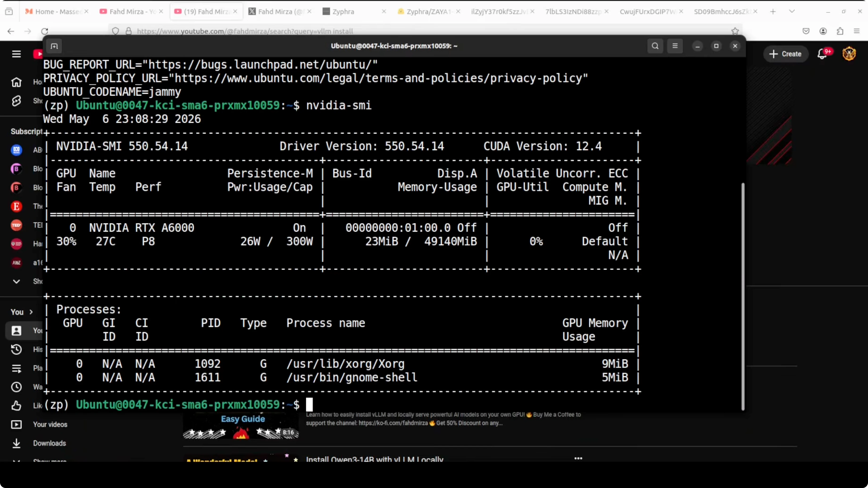Open Liked videos sidebar icon
The width and height of the screenshot is (868, 488).
[x=16, y=405]
